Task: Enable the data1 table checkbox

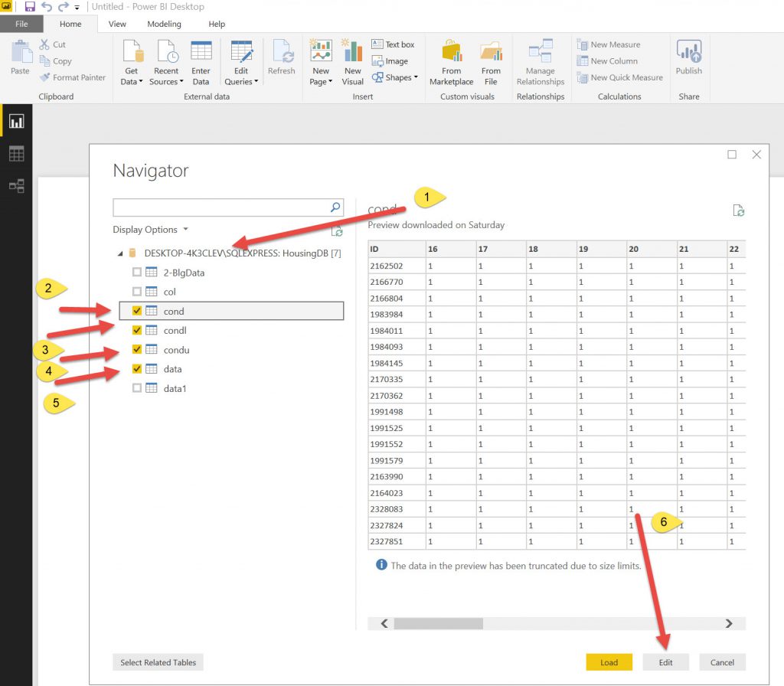Action: click(x=137, y=388)
